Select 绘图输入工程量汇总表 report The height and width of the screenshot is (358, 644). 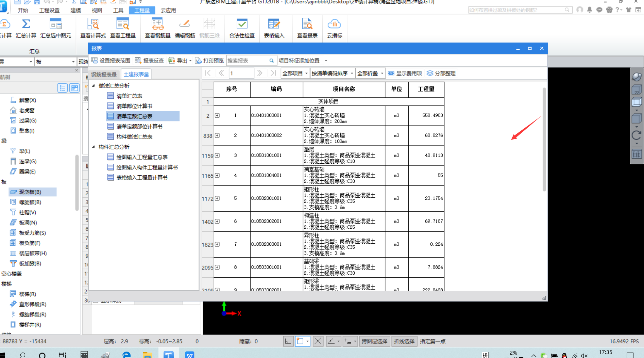(142, 157)
